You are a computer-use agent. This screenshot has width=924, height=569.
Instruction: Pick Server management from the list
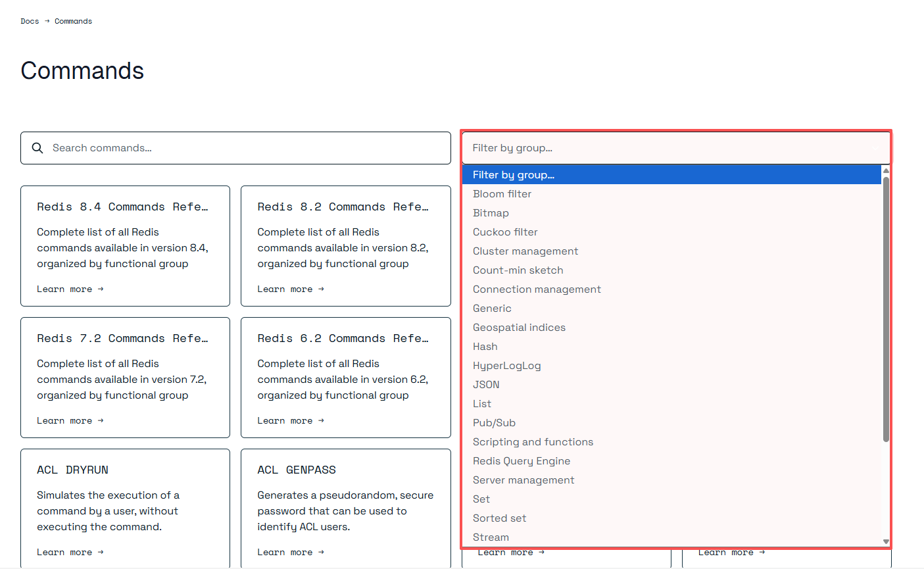point(671,480)
